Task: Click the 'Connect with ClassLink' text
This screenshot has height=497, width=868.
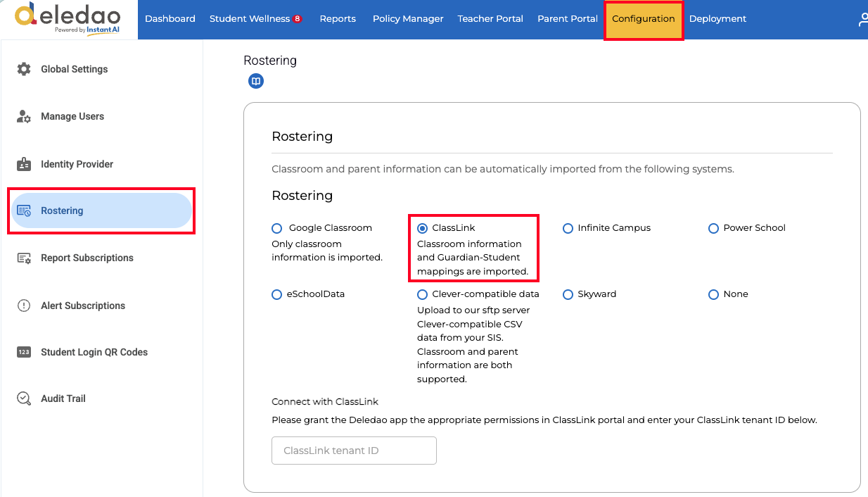Action: click(325, 402)
